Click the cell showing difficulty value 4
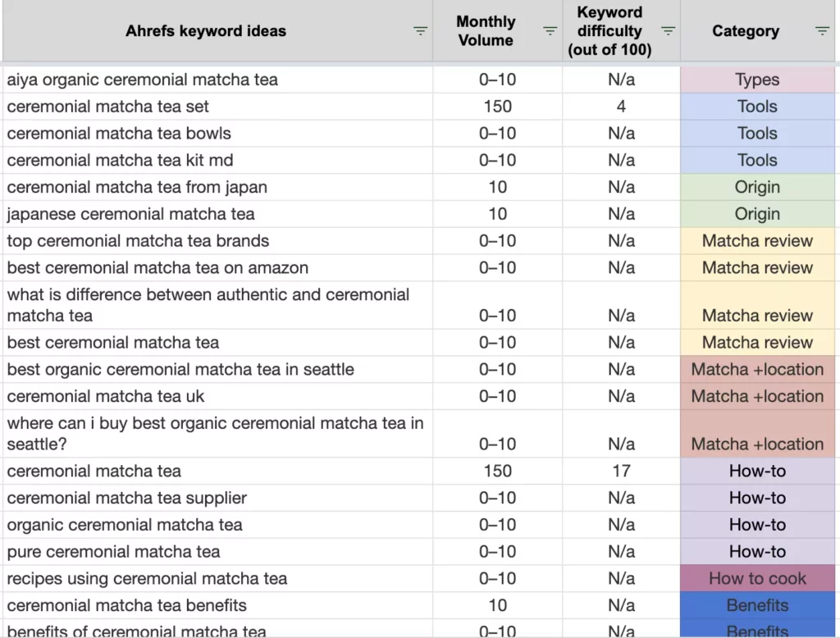 [609, 106]
